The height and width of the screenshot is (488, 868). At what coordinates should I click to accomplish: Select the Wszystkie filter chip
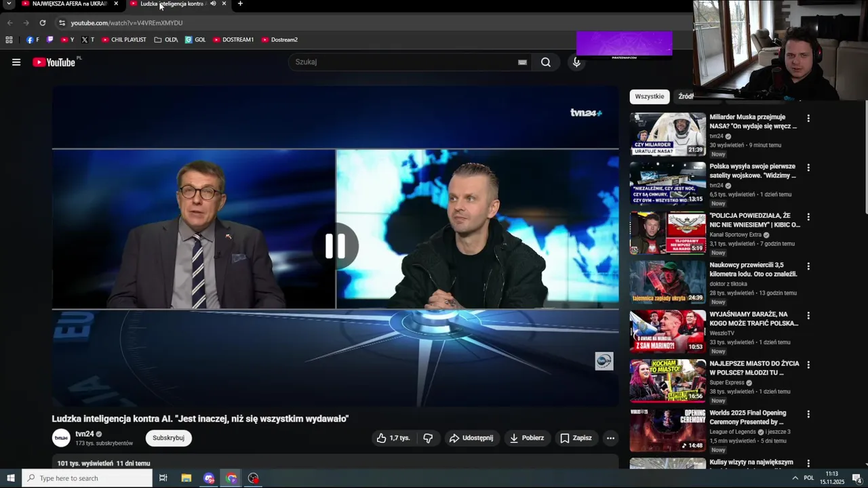[x=650, y=97]
